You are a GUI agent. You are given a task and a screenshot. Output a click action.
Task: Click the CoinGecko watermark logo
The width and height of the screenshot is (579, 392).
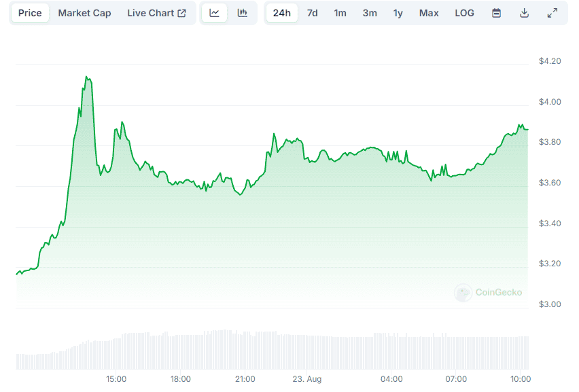489,292
